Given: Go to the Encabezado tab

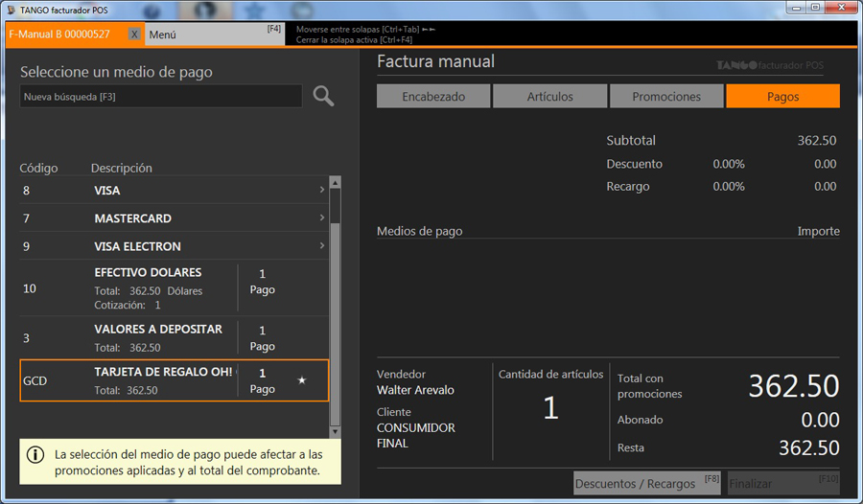Looking at the screenshot, I should (433, 96).
